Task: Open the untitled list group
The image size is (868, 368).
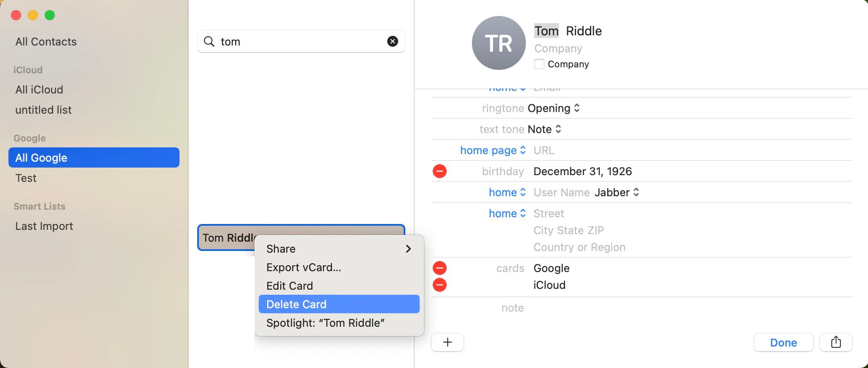Action: (x=43, y=110)
